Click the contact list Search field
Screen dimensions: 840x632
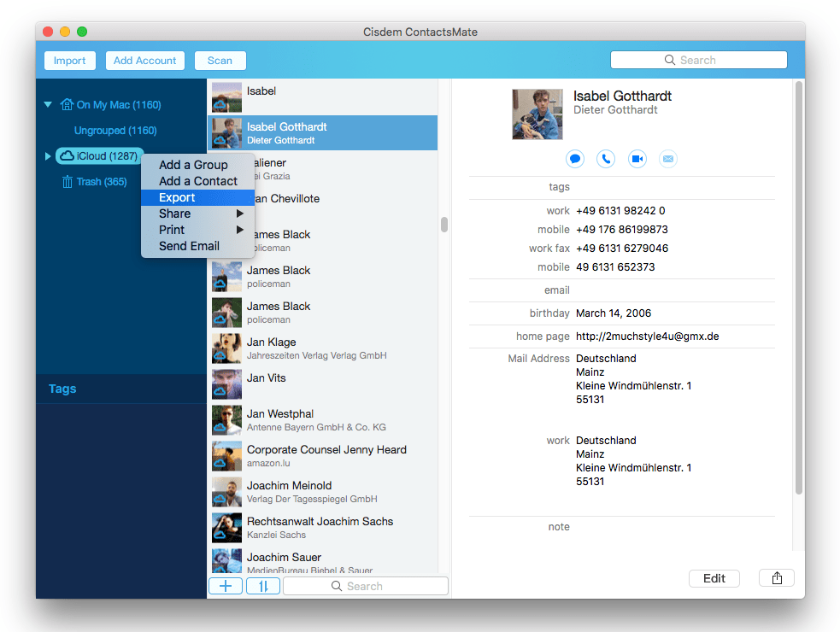pos(366,586)
